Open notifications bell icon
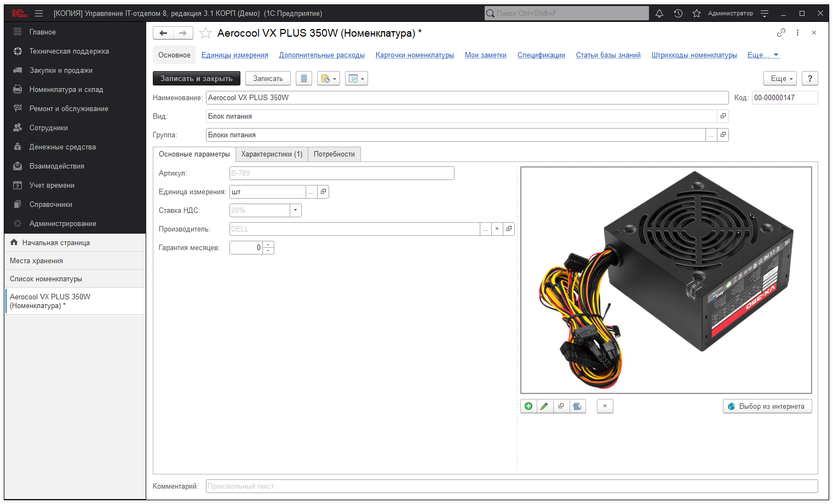 (659, 13)
